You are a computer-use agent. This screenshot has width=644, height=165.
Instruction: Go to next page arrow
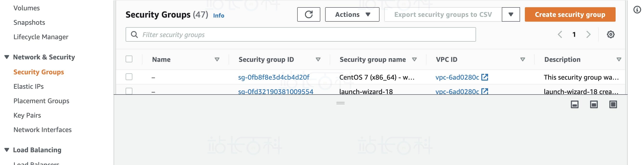pyautogui.click(x=588, y=34)
